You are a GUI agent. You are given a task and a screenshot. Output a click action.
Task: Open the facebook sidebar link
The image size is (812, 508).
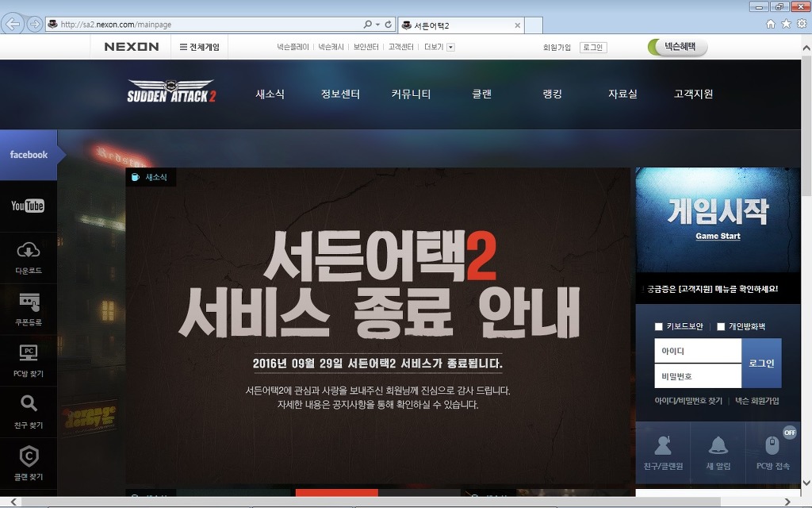click(29, 155)
